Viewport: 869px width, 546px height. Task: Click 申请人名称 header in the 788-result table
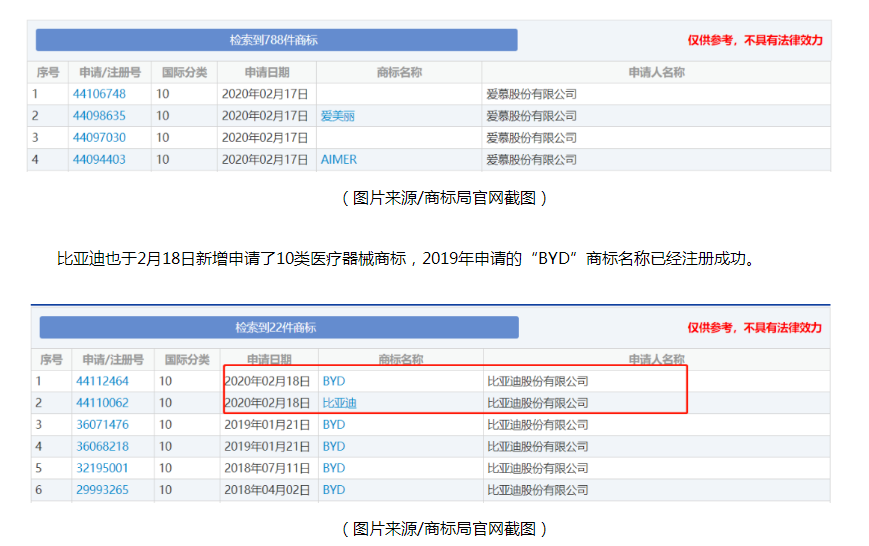click(x=656, y=72)
